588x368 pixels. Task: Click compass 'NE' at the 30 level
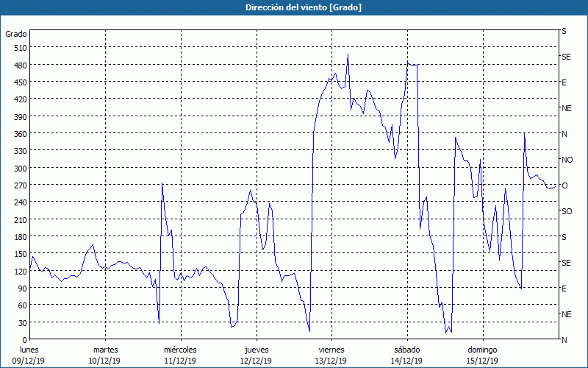click(x=567, y=314)
